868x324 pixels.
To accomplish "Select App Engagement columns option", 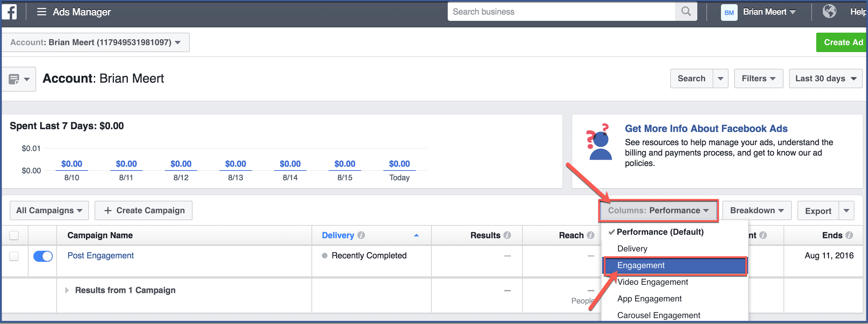I will point(674,299).
